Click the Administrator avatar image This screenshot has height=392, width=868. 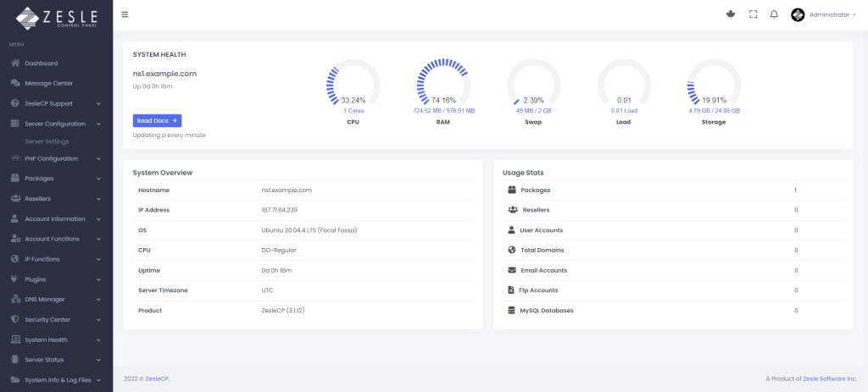click(798, 14)
